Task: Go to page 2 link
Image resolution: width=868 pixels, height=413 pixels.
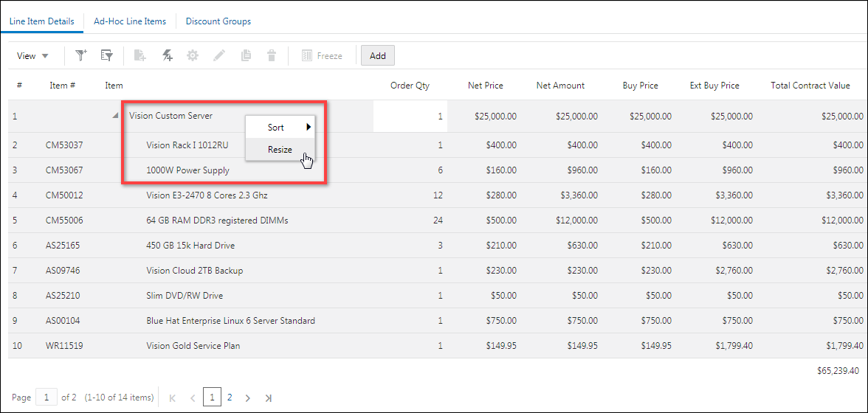Action: pos(230,398)
